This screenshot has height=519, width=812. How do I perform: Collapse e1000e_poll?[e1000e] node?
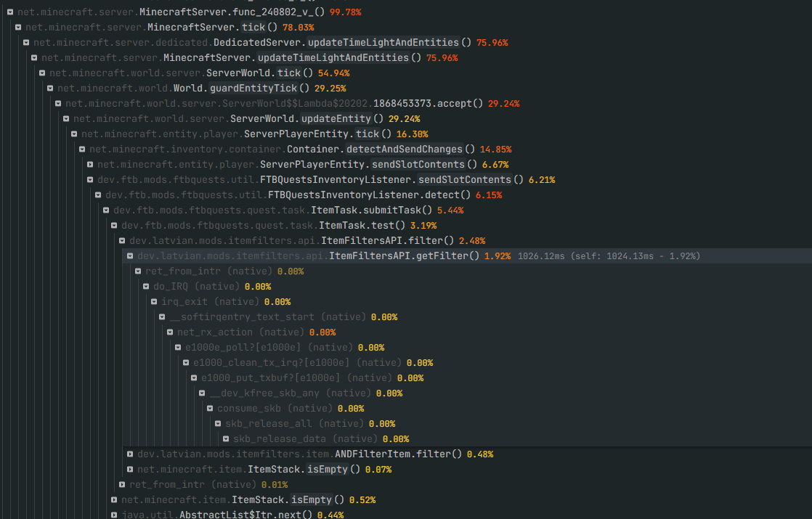(178, 347)
